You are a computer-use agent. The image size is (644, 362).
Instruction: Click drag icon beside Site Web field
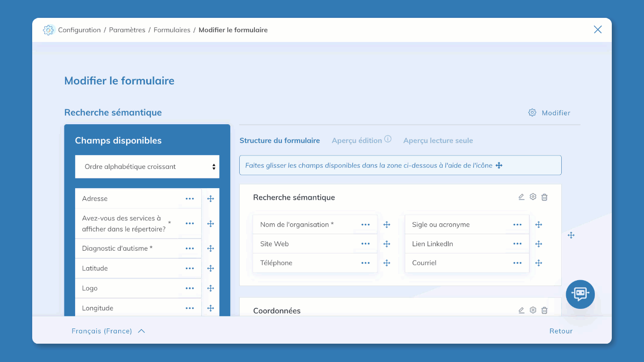pos(387,244)
